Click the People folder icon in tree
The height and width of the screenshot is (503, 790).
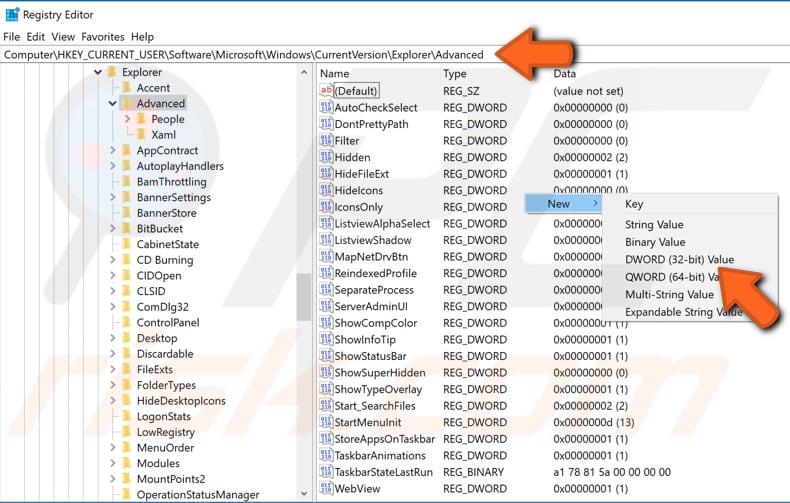142,119
